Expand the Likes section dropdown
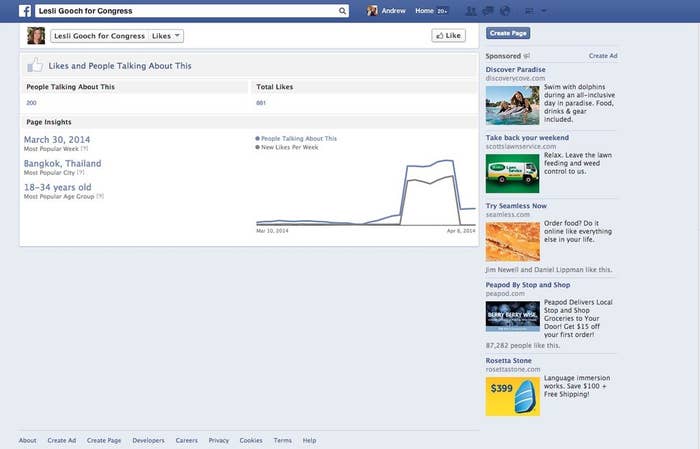The width and height of the screenshot is (700, 449). click(x=166, y=36)
